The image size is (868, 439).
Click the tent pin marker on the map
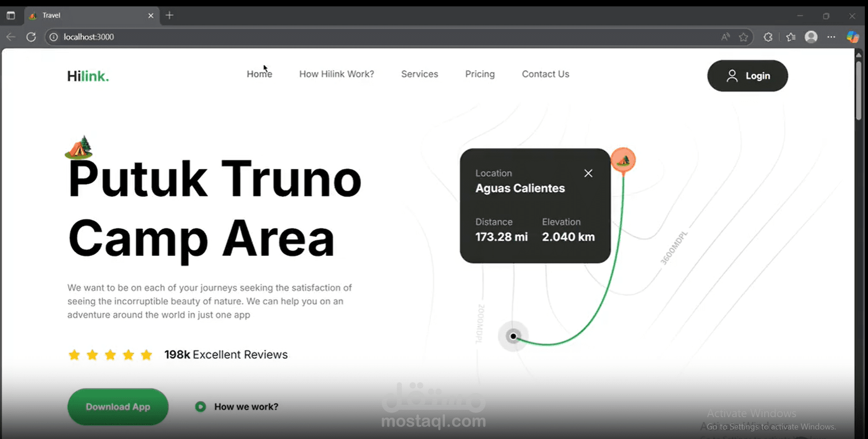624,160
